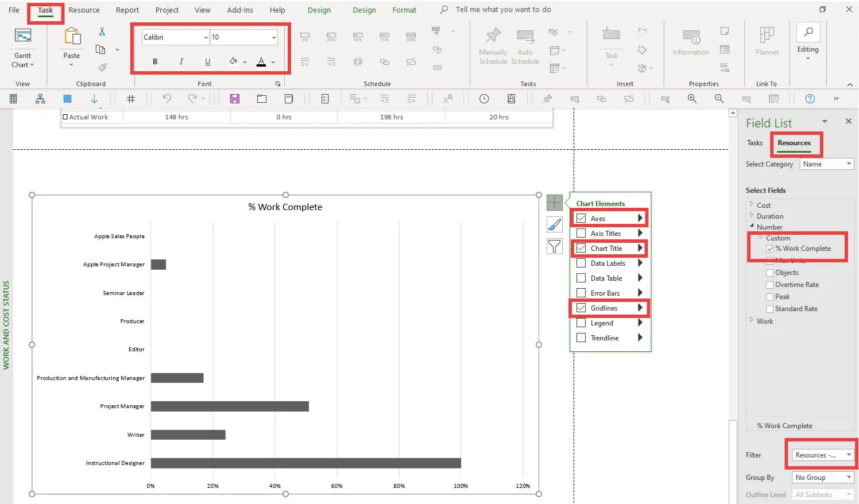Image resolution: width=859 pixels, height=504 pixels.
Task: Open Gridlines submenu arrow
Action: click(x=640, y=308)
